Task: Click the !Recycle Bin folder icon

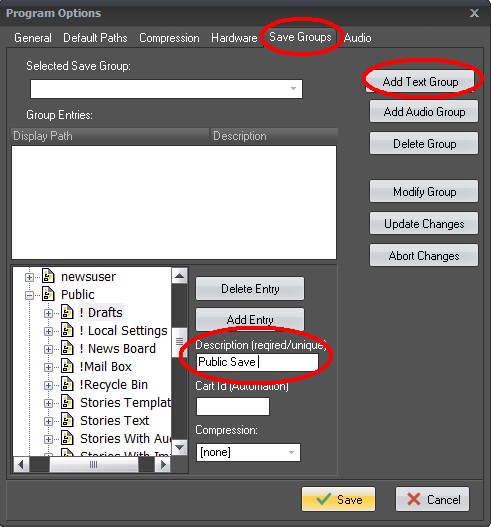Action: pyautogui.click(x=67, y=384)
